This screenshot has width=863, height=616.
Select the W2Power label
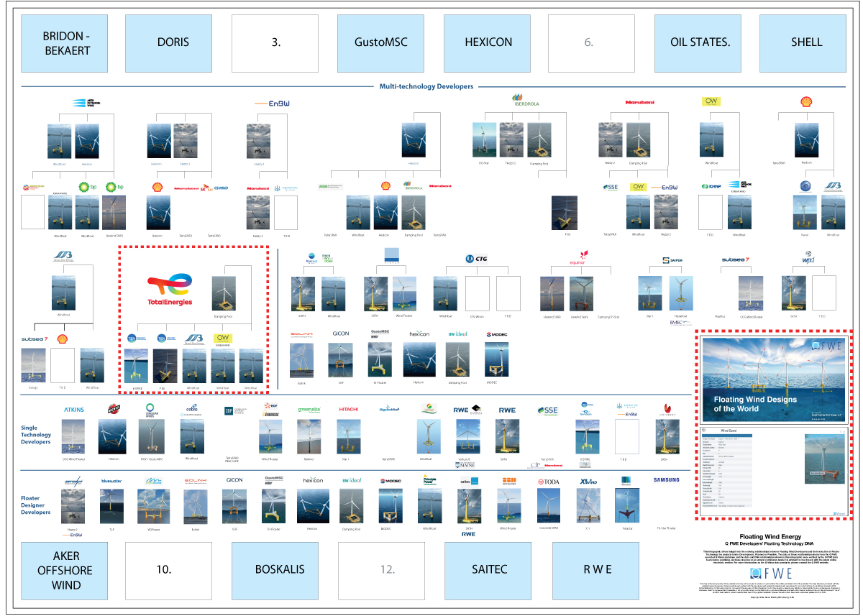click(152, 528)
